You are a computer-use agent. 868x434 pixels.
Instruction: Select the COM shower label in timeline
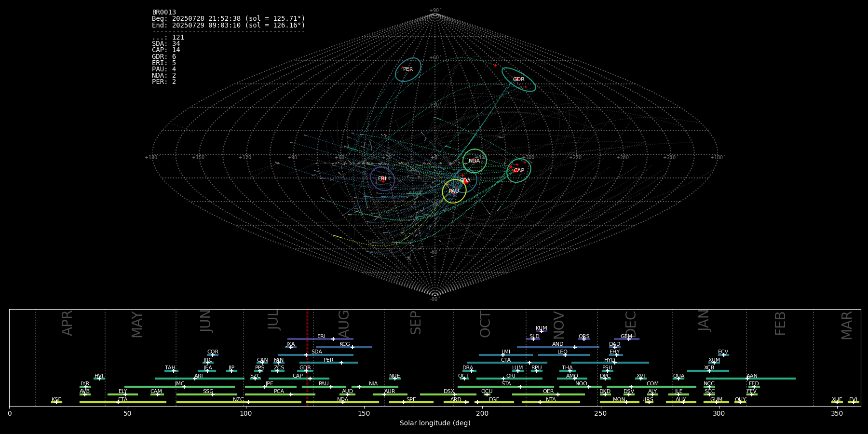[652, 384]
